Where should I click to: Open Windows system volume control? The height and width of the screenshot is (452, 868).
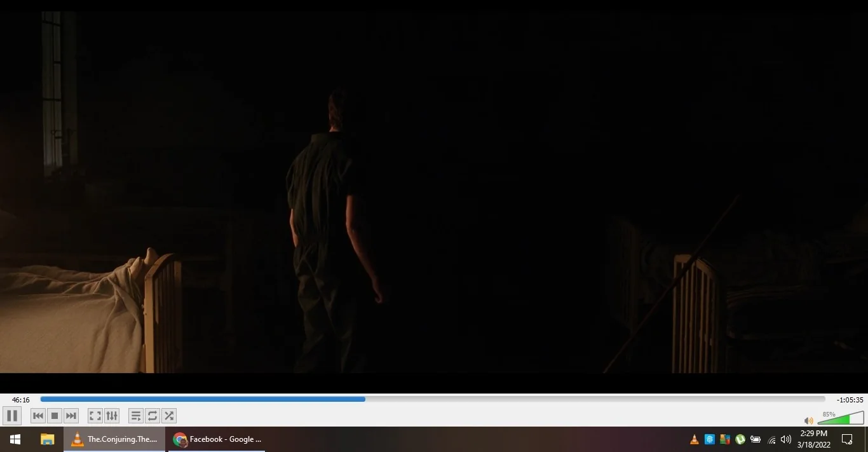786,439
